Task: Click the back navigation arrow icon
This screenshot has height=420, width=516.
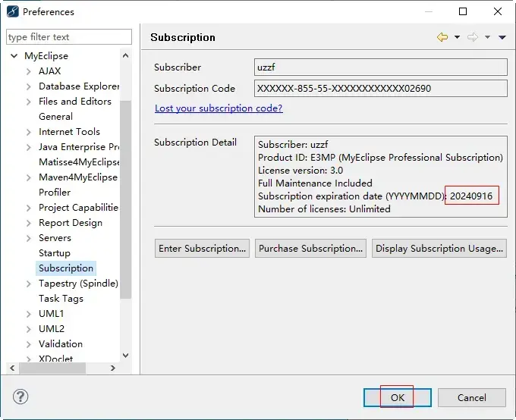Action: click(442, 37)
